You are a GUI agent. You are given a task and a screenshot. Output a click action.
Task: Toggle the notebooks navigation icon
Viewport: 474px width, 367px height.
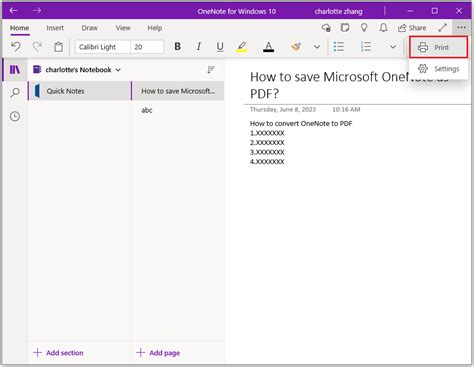[x=15, y=69]
